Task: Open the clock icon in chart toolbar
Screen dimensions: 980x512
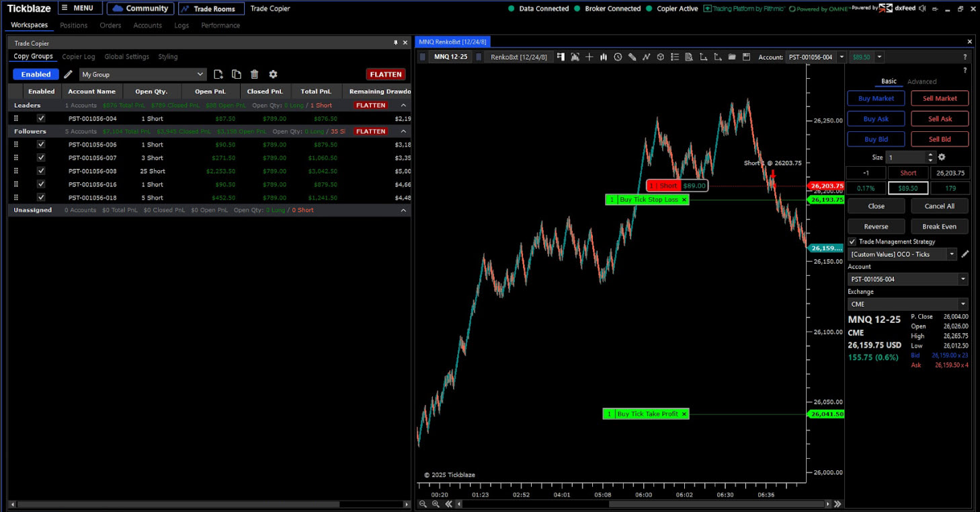Action: [618, 57]
